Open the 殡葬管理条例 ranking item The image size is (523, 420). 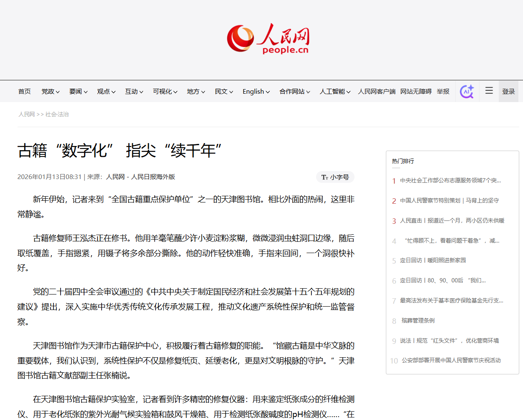pyautogui.click(x=418, y=320)
